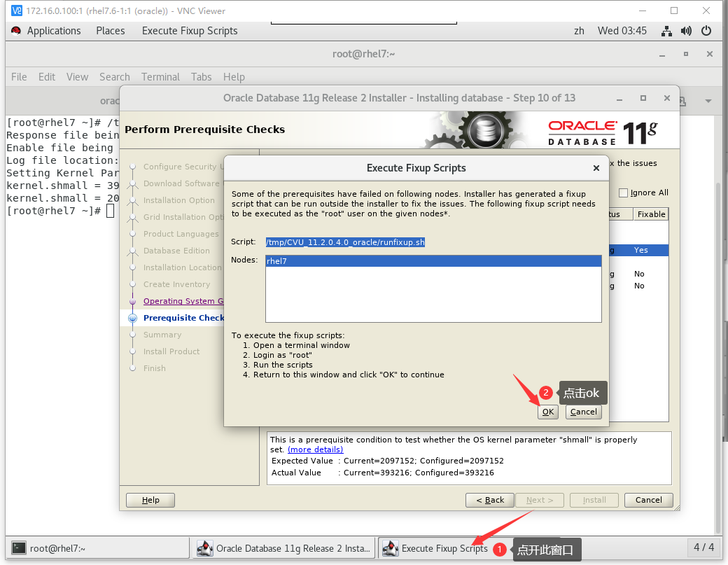Open the Places menu
The height and width of the screenshot is (565, 728).
pos(111,31)
